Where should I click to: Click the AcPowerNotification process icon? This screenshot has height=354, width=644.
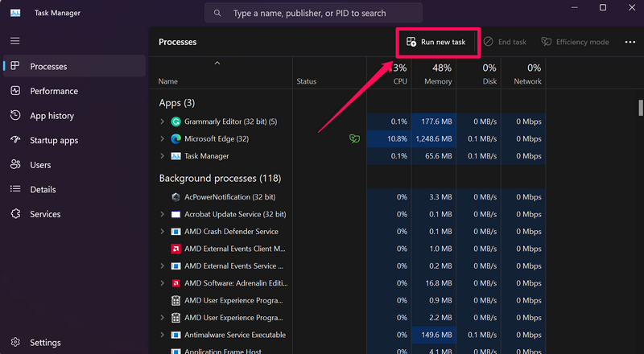(175, 196)
